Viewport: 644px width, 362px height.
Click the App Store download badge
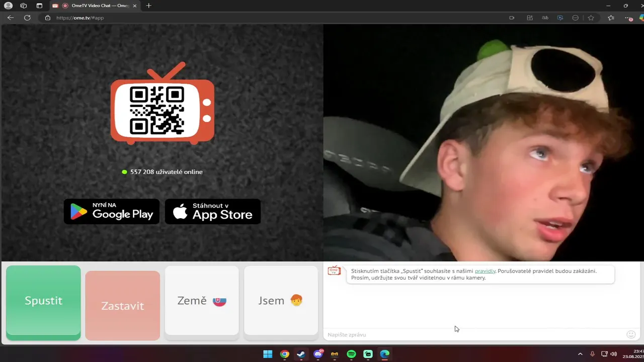click(x=213, y=211)
